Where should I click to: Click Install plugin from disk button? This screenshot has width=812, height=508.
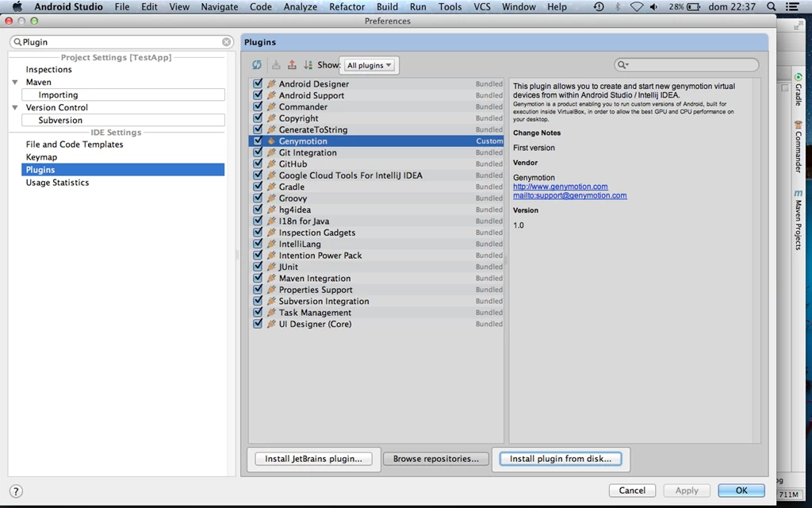(x=561, y=459)
